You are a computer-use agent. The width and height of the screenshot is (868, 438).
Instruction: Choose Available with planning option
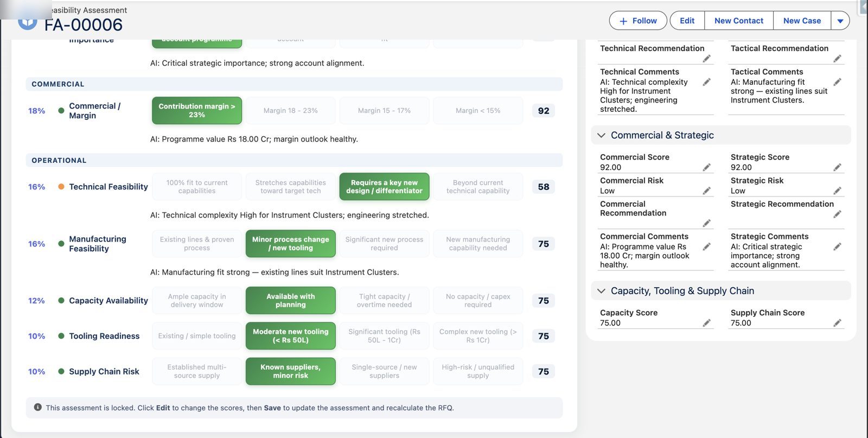(x=291, y=301)
